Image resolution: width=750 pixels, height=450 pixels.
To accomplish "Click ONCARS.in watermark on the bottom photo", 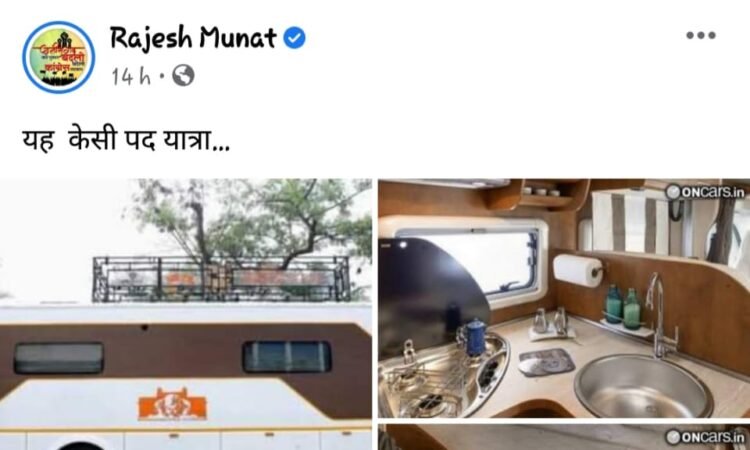I will pyautogui.click(x=706, y=437).
